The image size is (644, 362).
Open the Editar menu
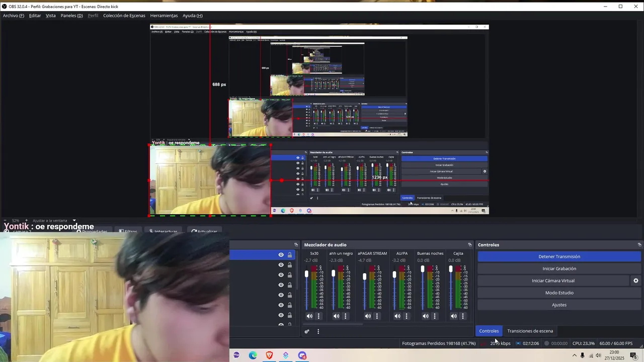(35, 16)
